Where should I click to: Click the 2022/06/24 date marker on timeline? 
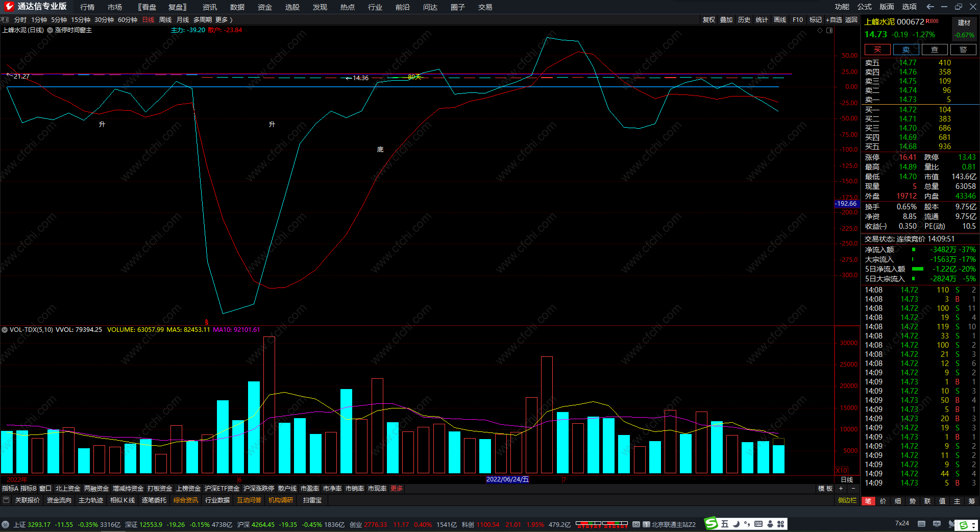pos(507,479)
